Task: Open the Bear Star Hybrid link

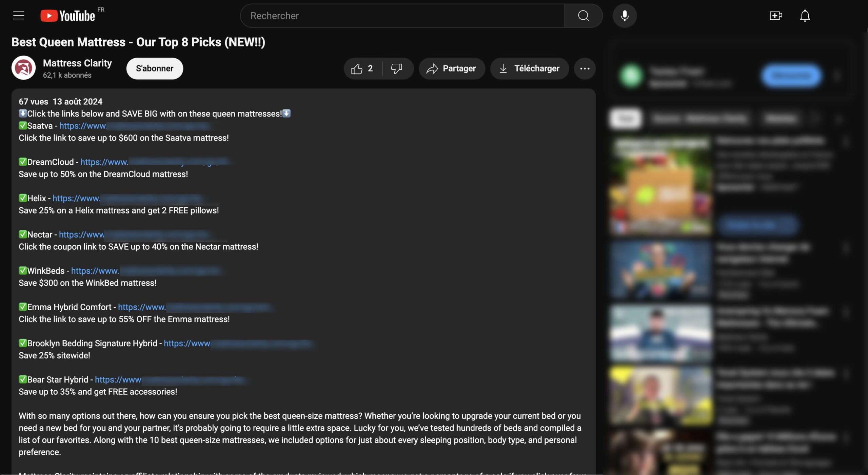Action: (x=171, y=379)
